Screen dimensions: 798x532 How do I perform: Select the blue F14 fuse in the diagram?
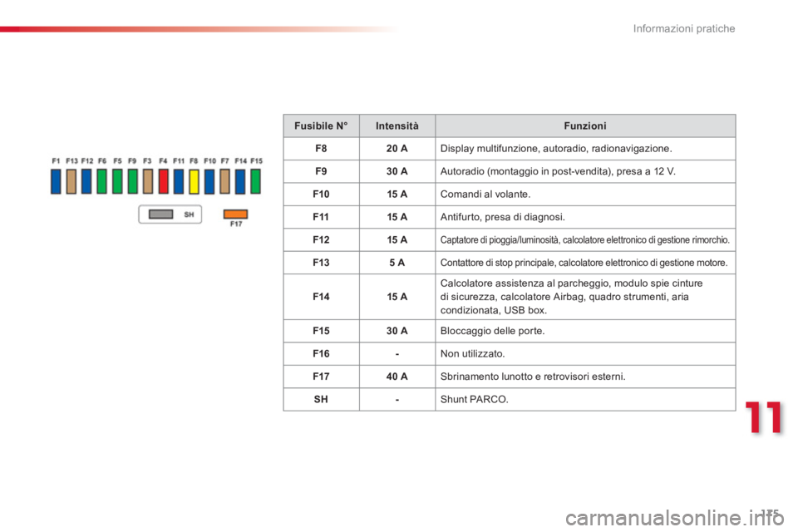[x=239, y=181]
